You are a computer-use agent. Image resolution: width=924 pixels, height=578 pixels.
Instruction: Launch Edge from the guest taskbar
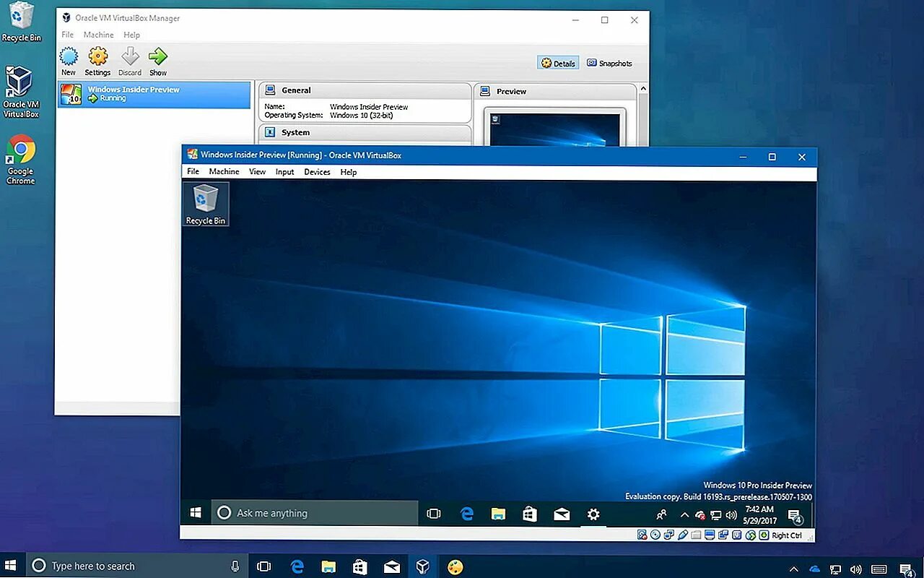pos(467,514)
